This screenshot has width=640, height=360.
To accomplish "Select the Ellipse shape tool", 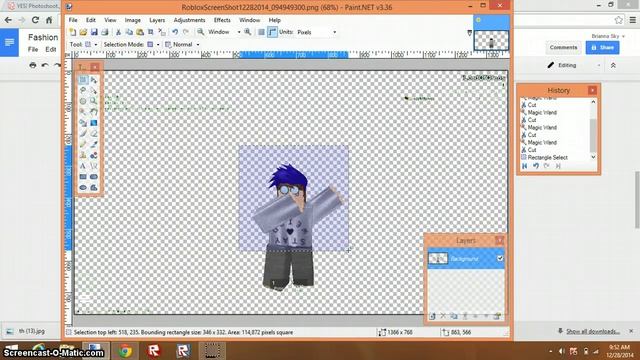I will pyautogui.click(x=83, y=187).
